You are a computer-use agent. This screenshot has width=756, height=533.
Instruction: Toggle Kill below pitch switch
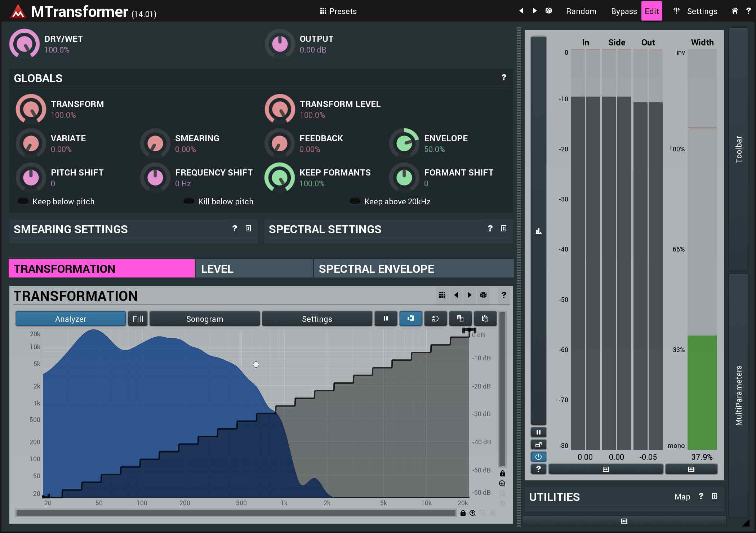(x=189, y=201)
